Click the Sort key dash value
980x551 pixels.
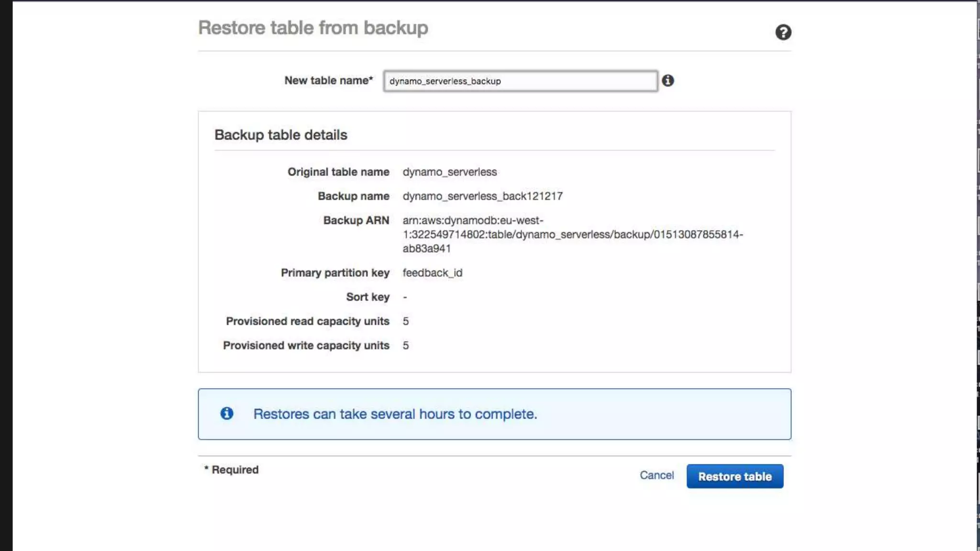coord(405,297)
